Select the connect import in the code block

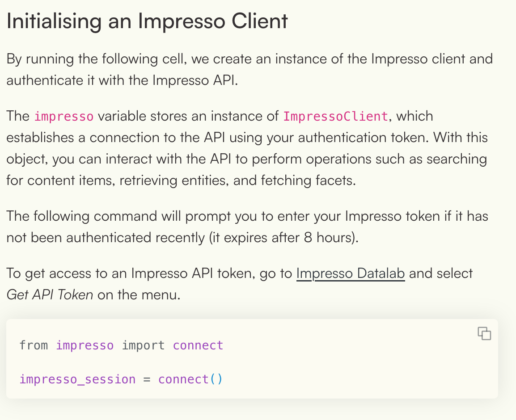tap(198, 345)
